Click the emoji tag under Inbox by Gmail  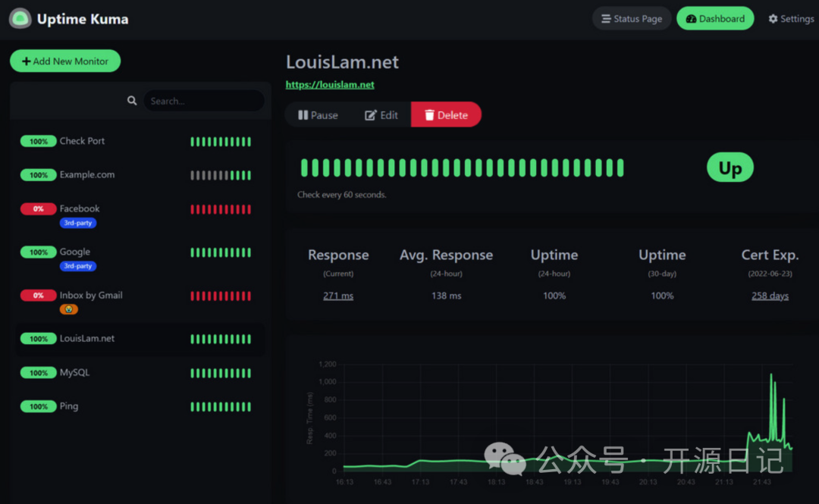tap(68, 309)
